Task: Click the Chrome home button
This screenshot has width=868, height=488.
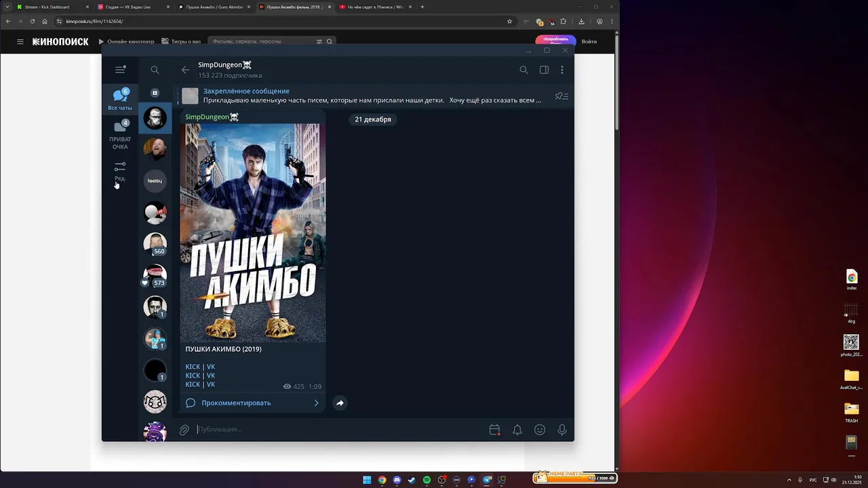Action: [45, 21]
